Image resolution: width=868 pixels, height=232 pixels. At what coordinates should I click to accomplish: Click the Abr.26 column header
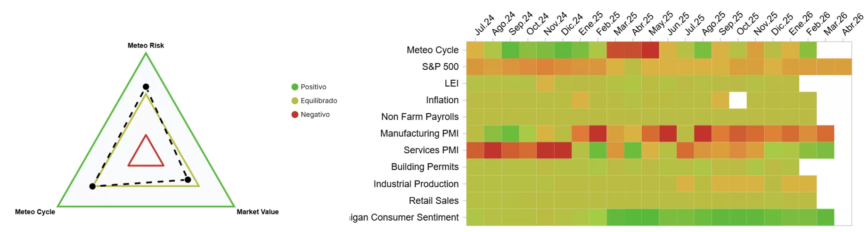[x=852, y=25]
